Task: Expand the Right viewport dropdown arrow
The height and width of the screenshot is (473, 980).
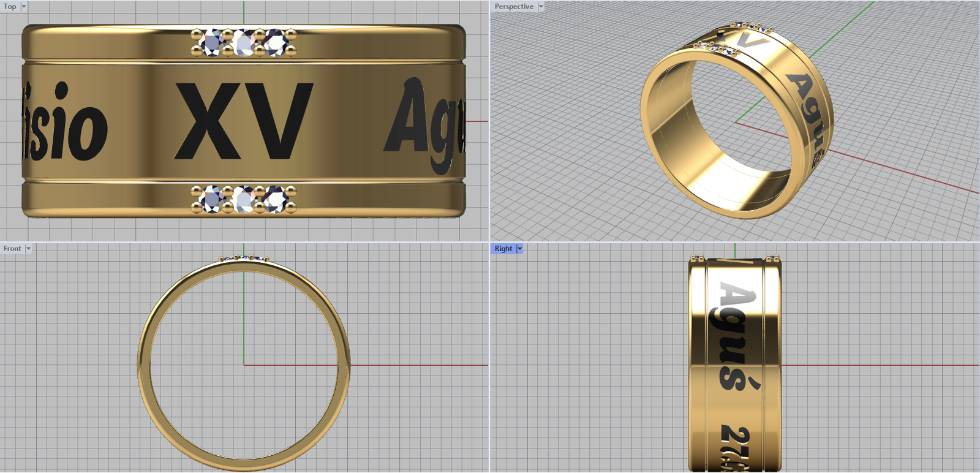Action: click(520, 248)
